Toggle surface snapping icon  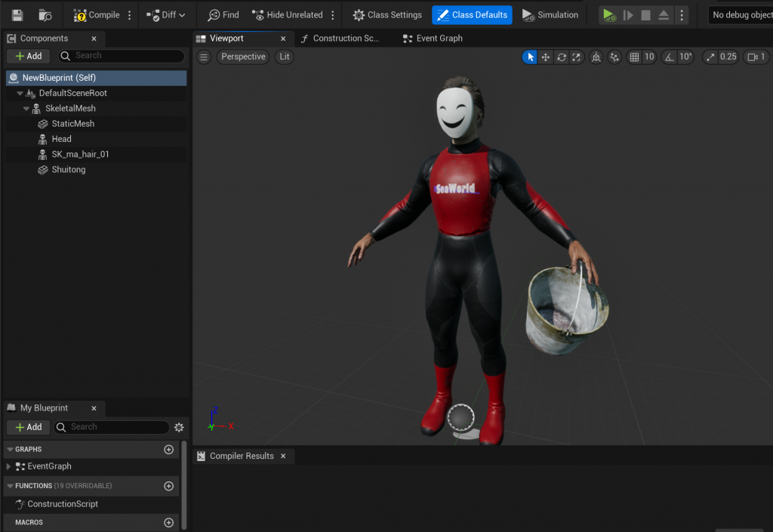[614, 57]
